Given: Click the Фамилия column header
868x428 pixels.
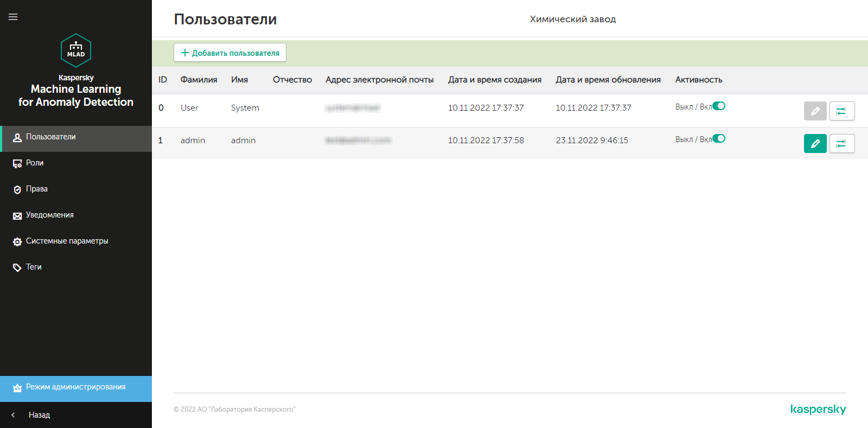Looking at the screenshot, I should tap(199, 80).
